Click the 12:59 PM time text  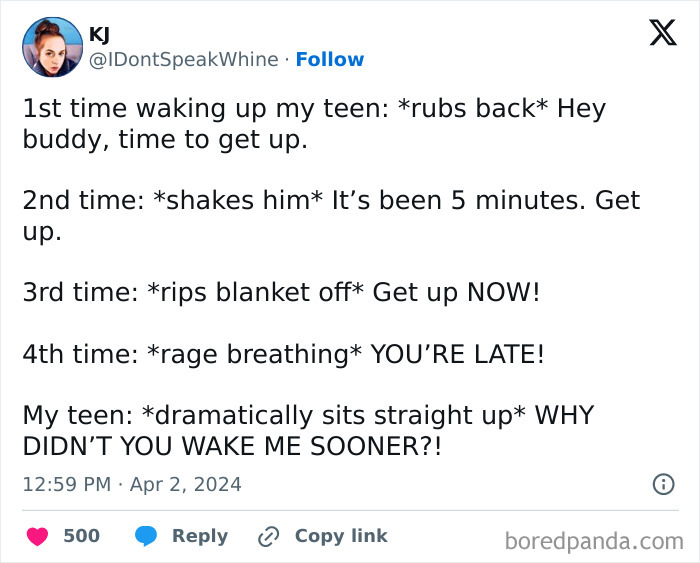point(66,484)
